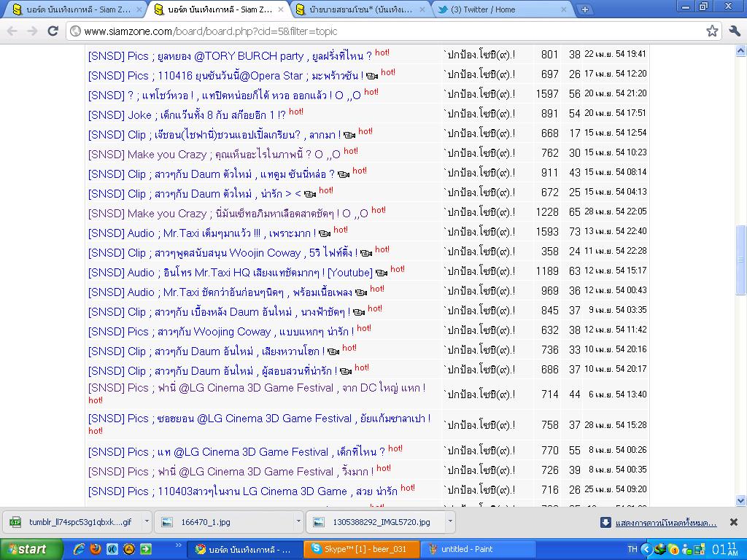Open dropdown for 166470_1.jpg download
Viewport: 747px width, 560px height.
click(298, 521)
